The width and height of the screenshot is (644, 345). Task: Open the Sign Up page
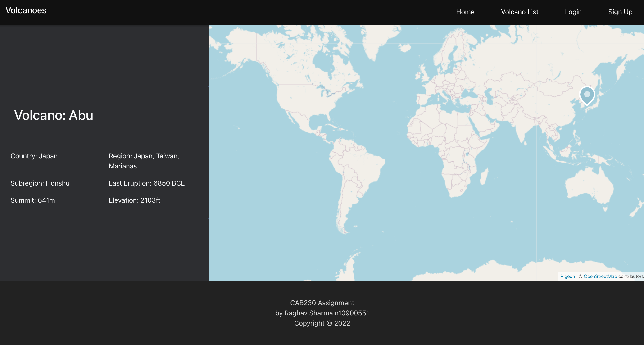point(620,12)
